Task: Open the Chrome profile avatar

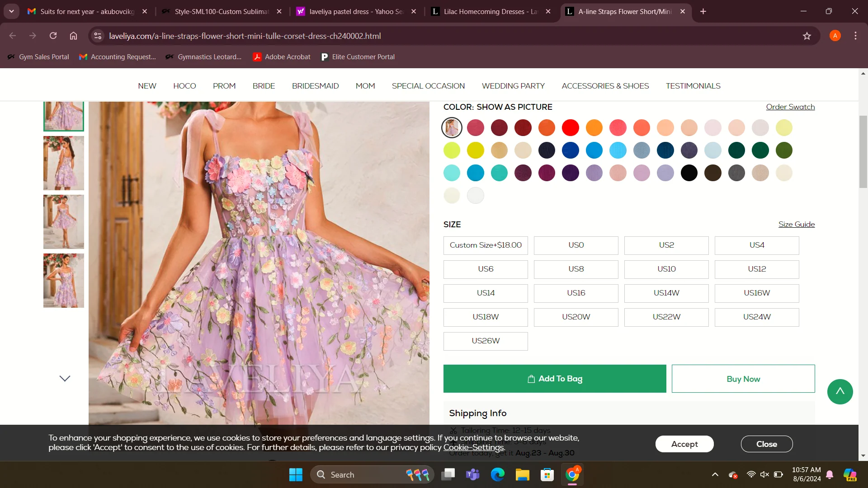Action: (835, 36)
